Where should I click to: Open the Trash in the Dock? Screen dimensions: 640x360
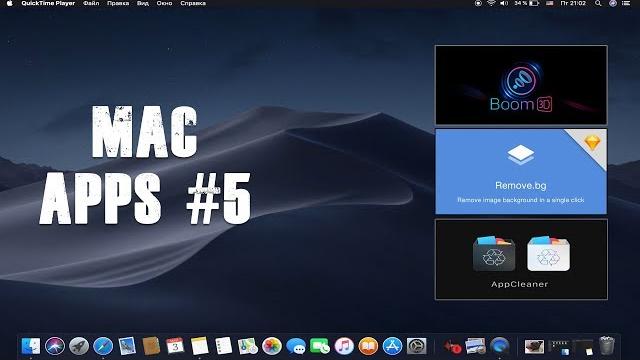607,345
